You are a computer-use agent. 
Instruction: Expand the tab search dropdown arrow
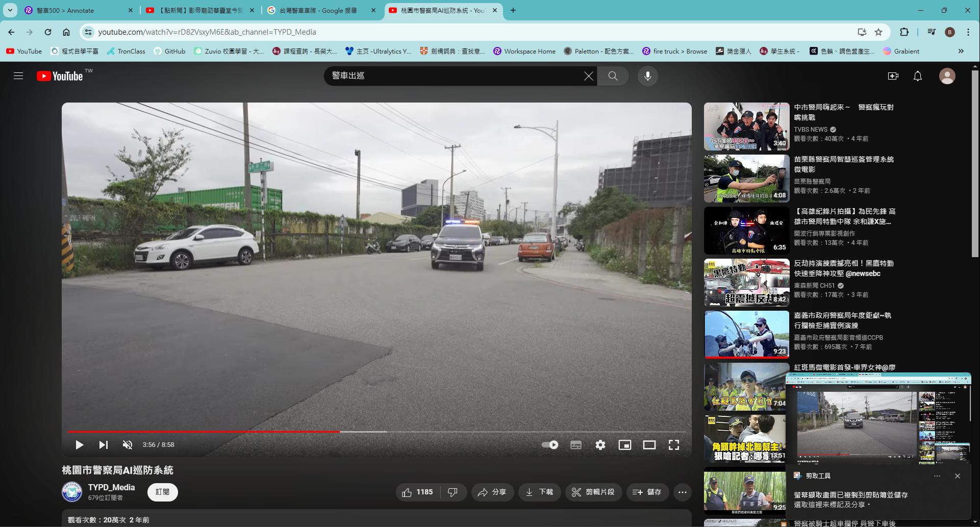click(10, 10)
